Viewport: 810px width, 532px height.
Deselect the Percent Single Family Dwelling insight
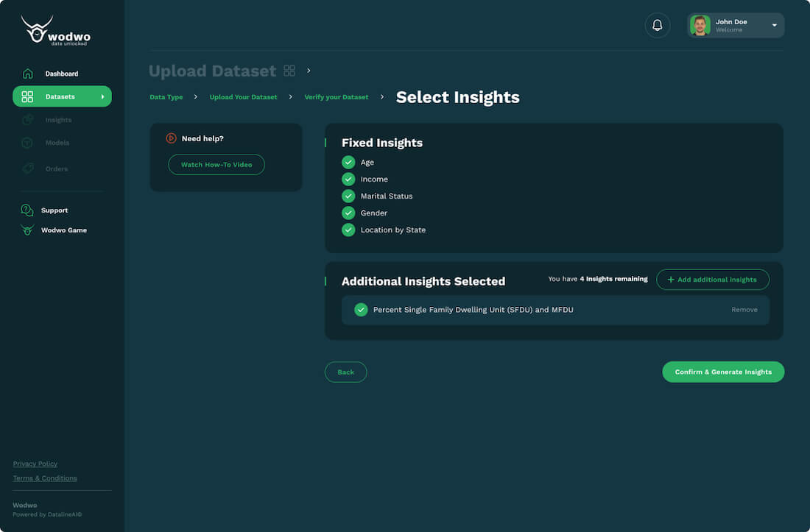361,309
